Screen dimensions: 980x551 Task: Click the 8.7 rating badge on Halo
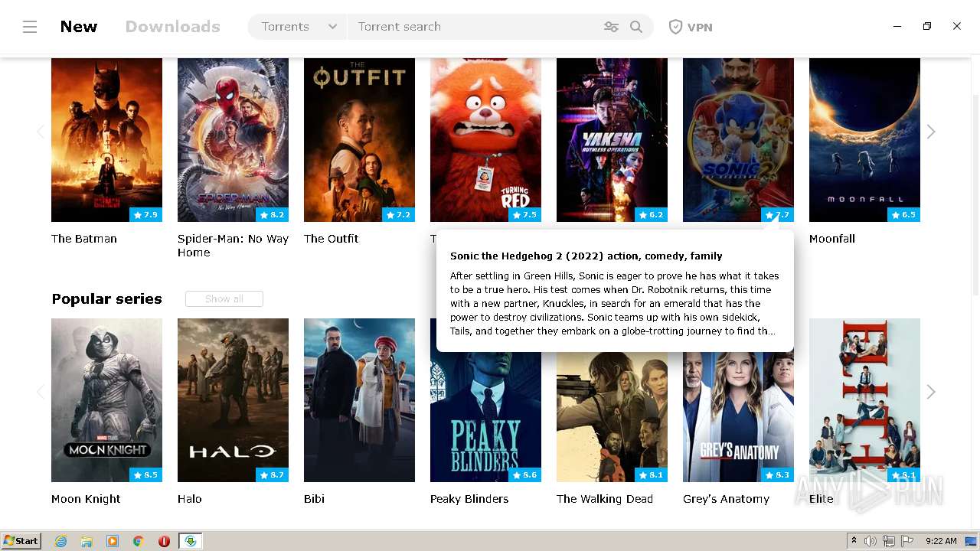272,475
